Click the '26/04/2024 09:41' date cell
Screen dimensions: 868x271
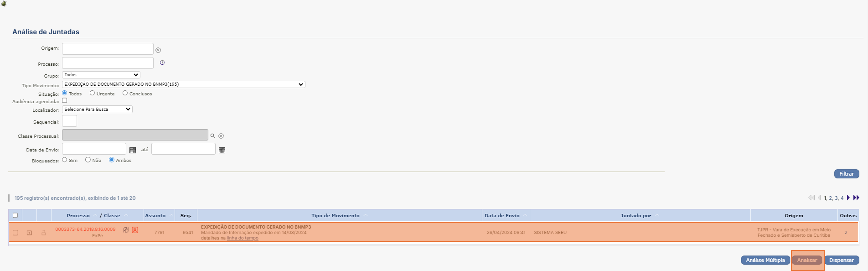(506, 232)
